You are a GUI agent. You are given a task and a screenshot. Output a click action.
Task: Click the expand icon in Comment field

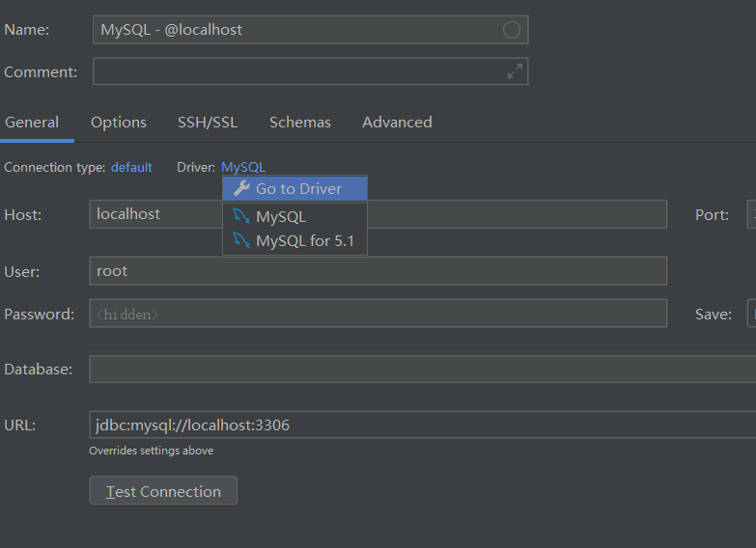point(515,70)
